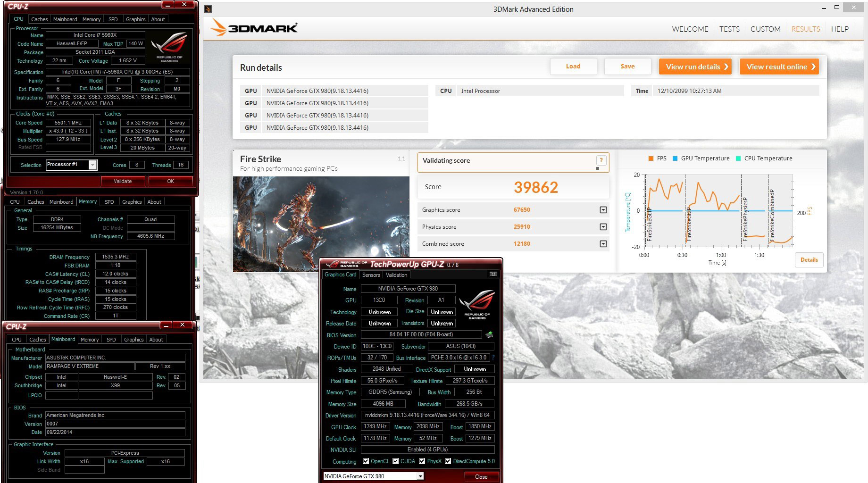Toggle the CUDA checkbox in GPU-Z
Image resolution: width=868 pixels, height=483 pixels.
pyautogui.click(x=396, y=461)
